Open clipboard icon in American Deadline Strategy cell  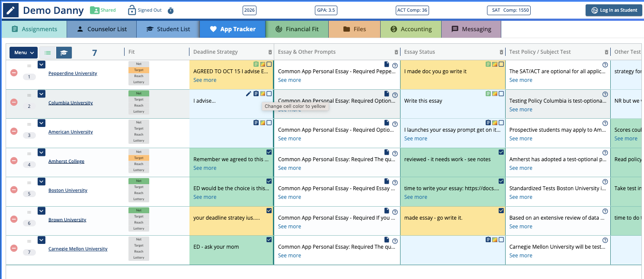click(x=256, y=123)
